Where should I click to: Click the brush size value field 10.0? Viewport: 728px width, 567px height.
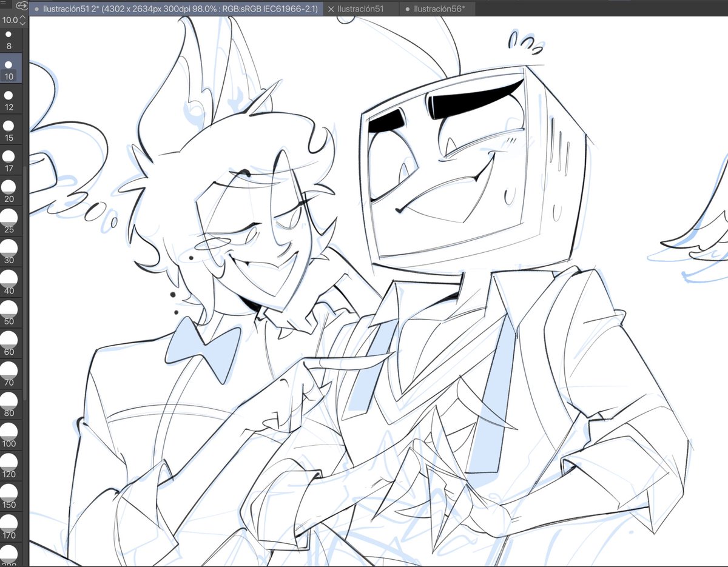click(9, 20)
